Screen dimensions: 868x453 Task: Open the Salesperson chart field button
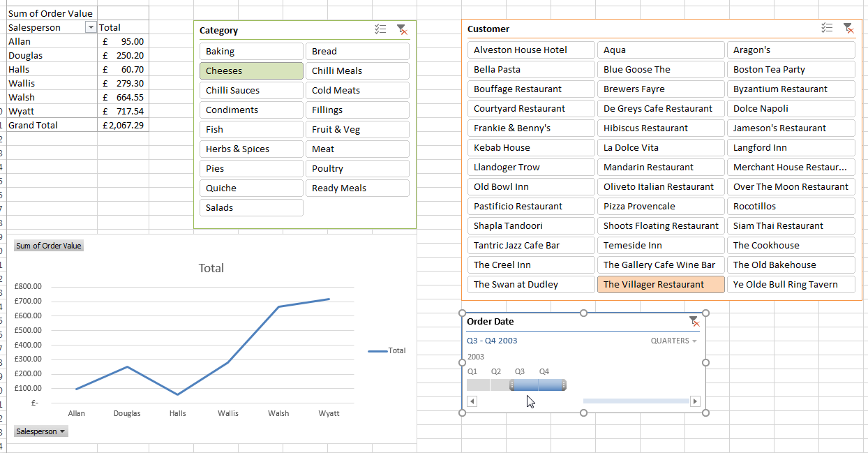[41, 431]
